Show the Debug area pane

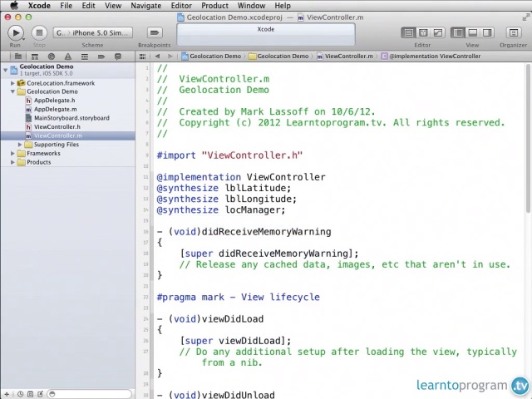click(x=472, y=33)
